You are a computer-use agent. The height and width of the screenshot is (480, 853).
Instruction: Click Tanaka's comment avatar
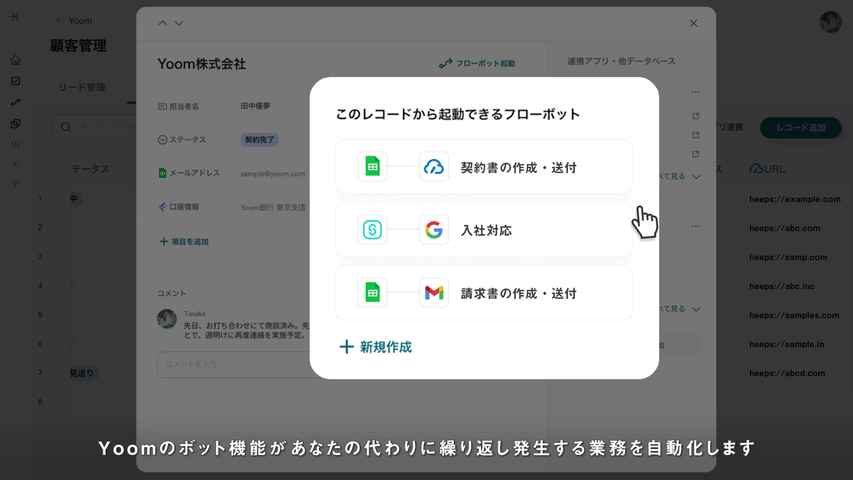[167, 319]
